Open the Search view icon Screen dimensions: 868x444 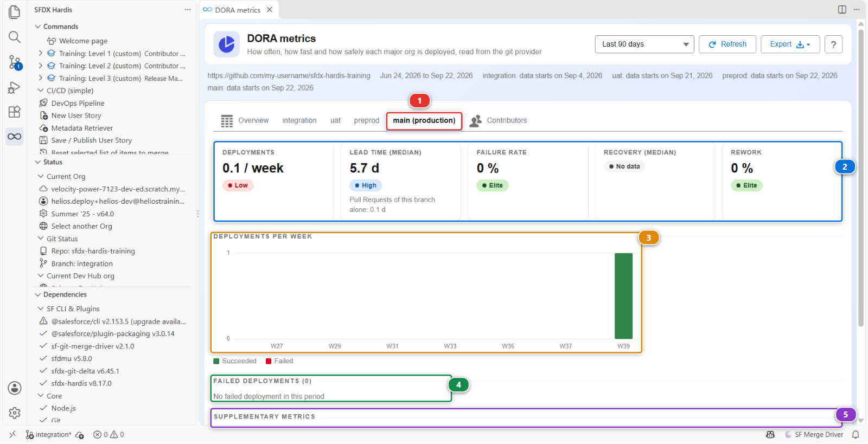coord(15,37)
